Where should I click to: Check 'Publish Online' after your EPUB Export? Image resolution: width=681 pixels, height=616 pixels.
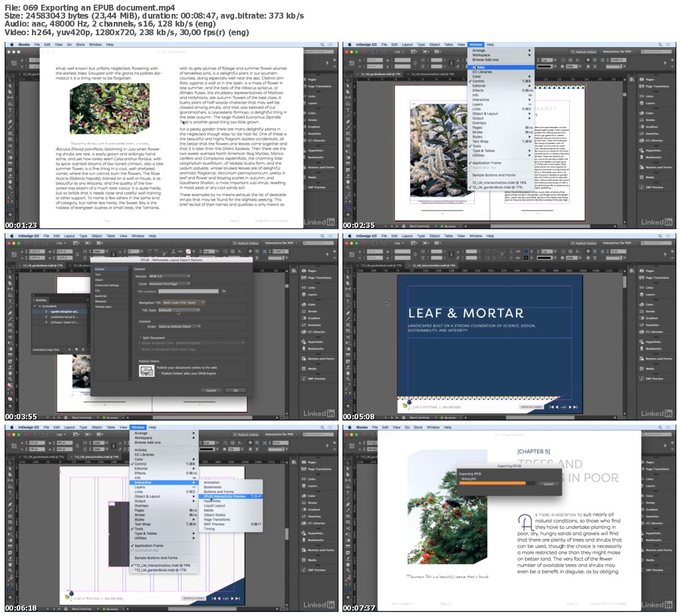pyautogui.click(x=159, y=373)
